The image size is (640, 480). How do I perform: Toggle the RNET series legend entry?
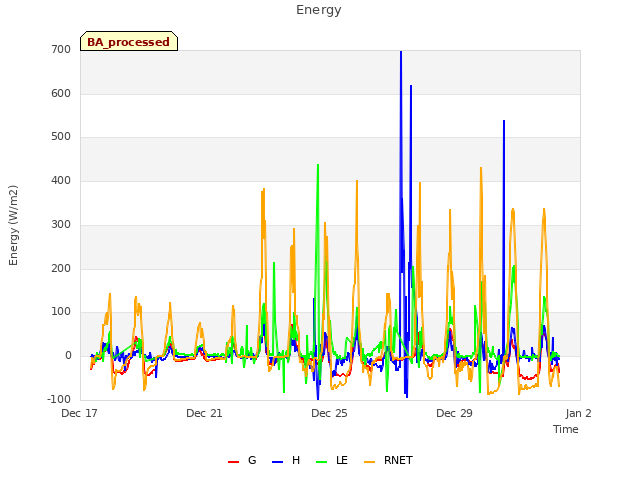tap(388, 460)
